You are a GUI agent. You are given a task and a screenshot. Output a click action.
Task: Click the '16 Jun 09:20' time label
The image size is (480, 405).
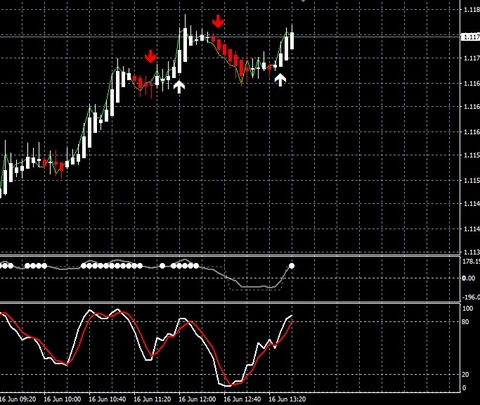pos(18,399)
